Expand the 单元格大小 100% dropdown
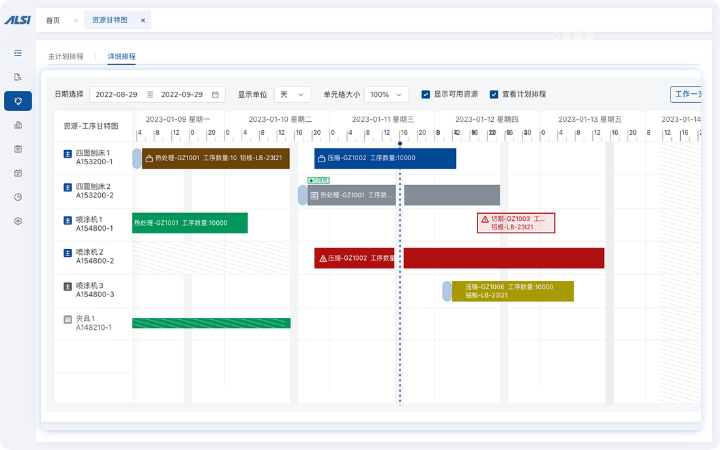Viewport: 720px width, 450px height. (385, 95)
